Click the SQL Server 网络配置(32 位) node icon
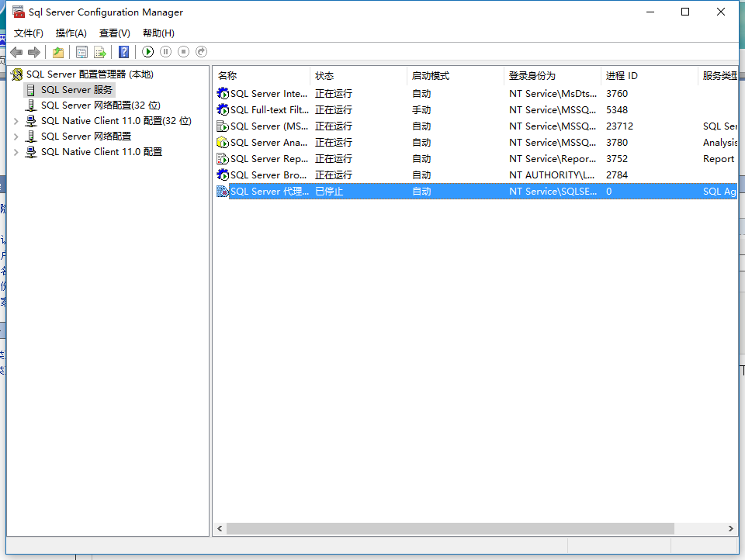 (31, 105)
